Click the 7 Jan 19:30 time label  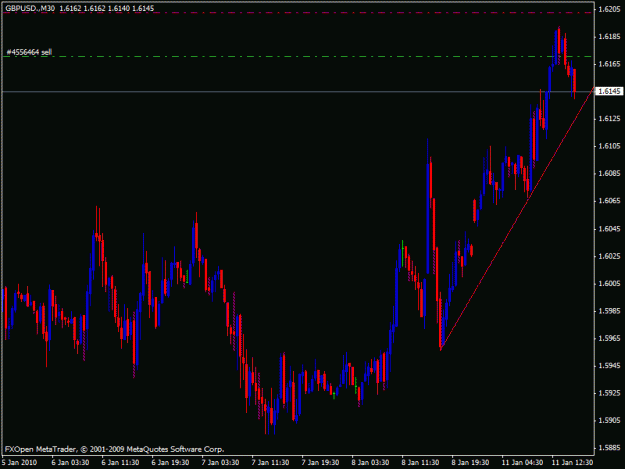coord(320,463)
